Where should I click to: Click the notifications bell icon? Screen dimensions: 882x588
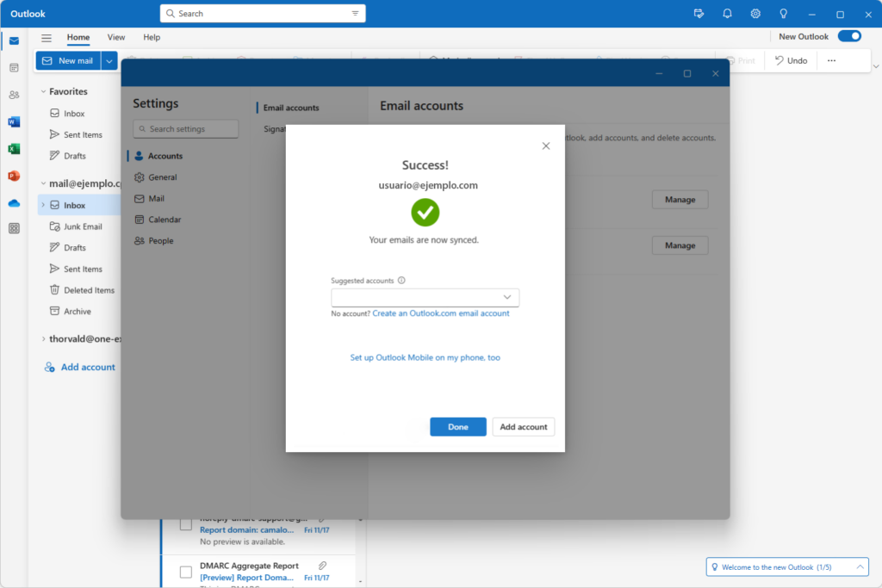click(x=727, y=14)
